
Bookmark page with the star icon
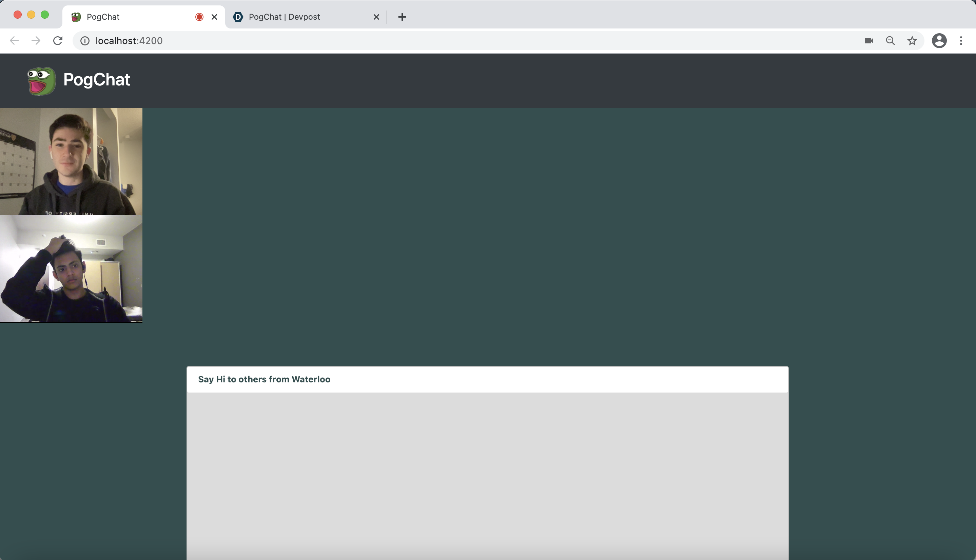(912, 41)
